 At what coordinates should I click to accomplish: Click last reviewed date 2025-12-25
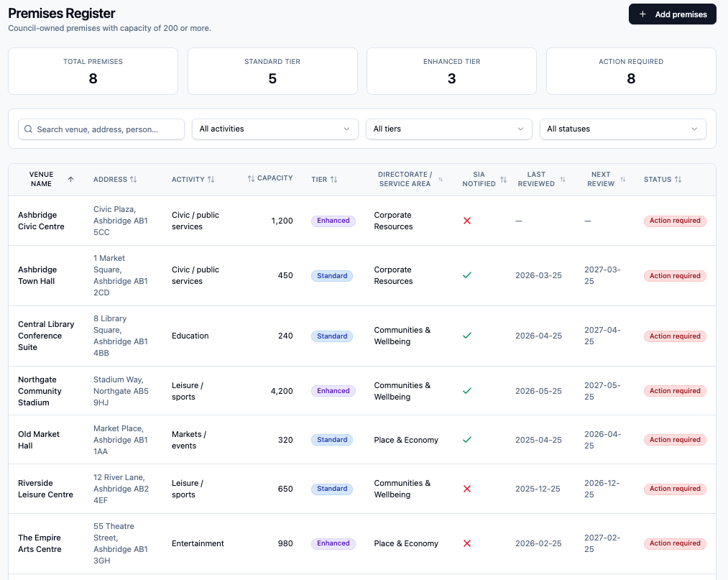[538, 489]
